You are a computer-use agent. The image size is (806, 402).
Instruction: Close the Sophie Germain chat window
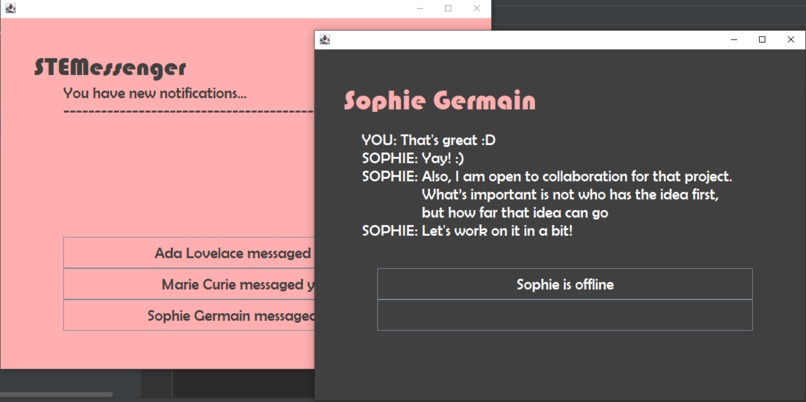[x=791, y=40]
